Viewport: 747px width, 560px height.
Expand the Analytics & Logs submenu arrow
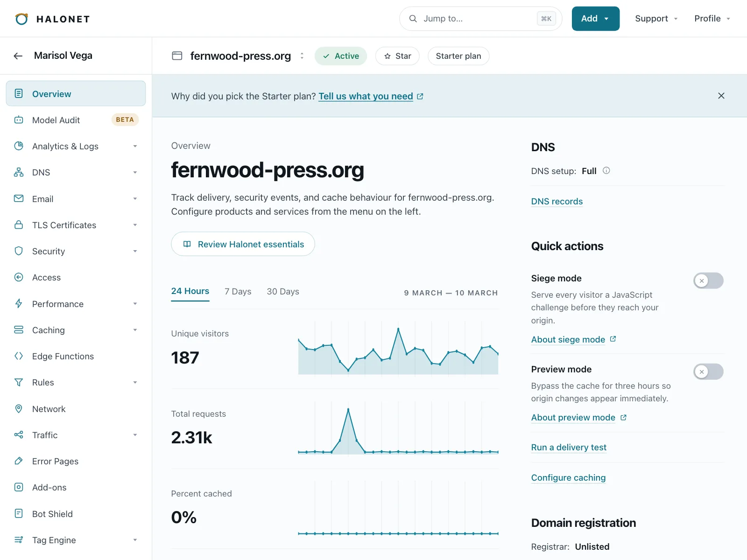[135, 146]
